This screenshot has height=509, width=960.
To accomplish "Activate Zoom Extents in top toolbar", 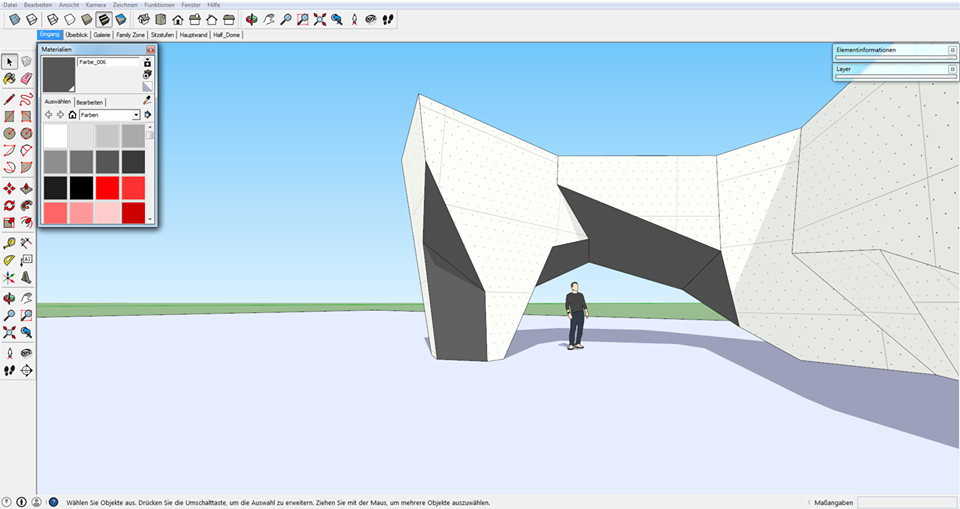I will [x=320, y=19].
